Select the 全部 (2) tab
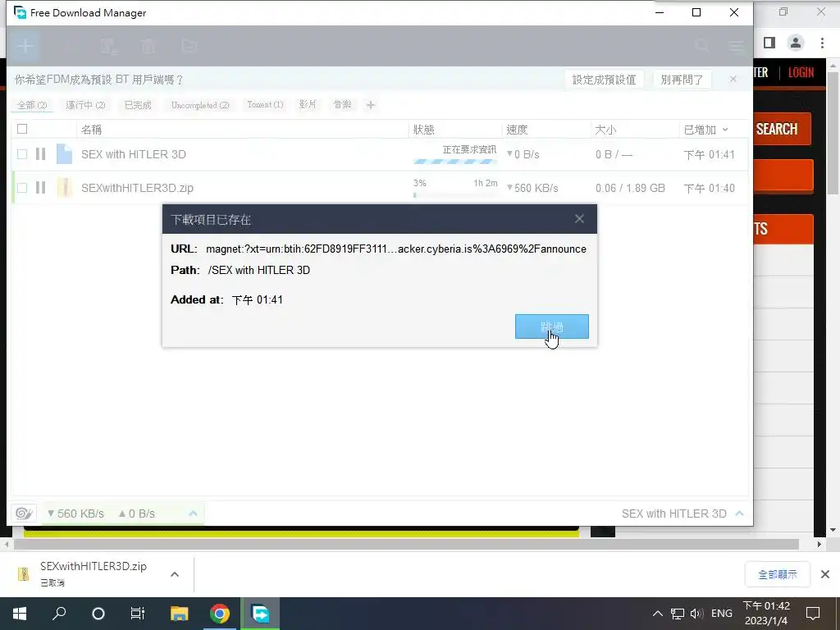The width and height of the screenshot is (840, 630). (x=32, y=105)
